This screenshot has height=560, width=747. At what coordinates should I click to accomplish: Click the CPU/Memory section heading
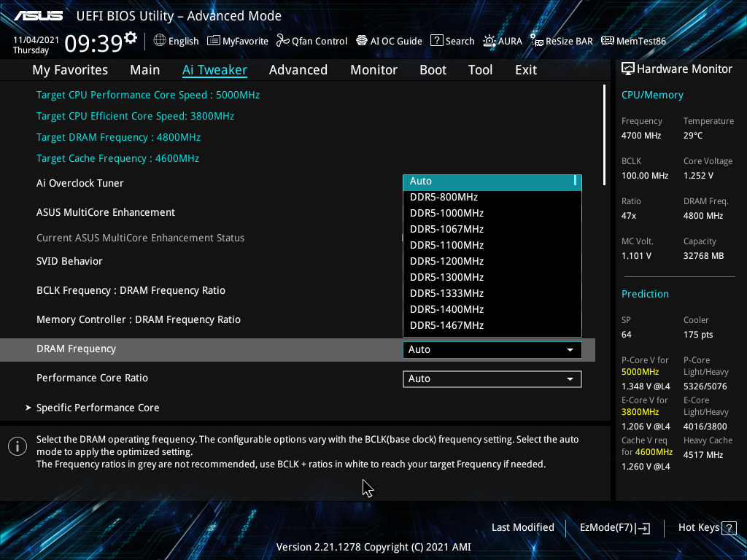click(x=652, y=96)
